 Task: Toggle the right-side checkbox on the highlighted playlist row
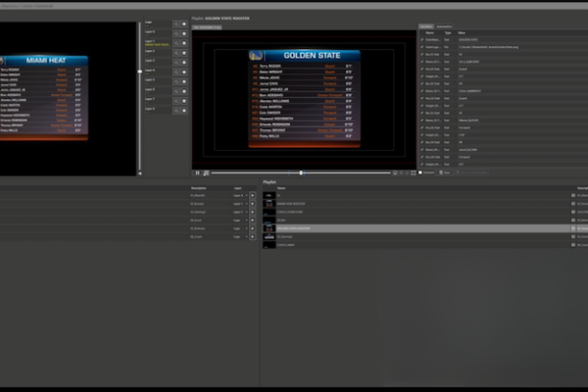pyautogui.click(x=573, y=228)
